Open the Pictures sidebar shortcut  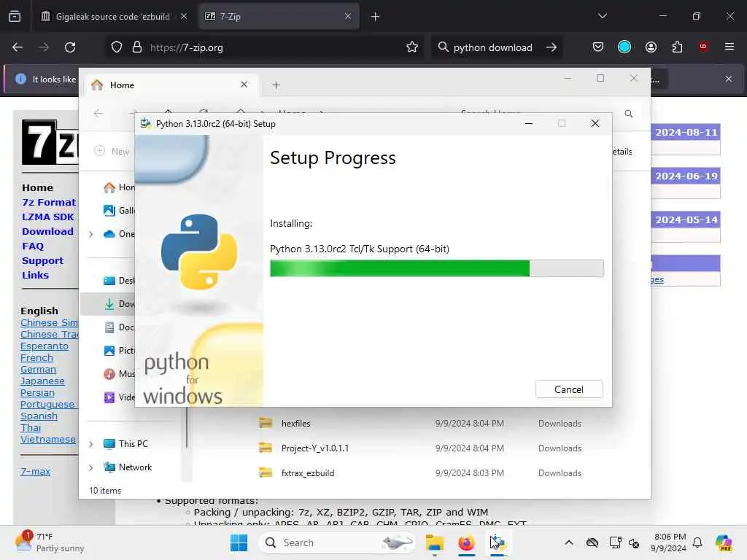click(x=119, y=351)
